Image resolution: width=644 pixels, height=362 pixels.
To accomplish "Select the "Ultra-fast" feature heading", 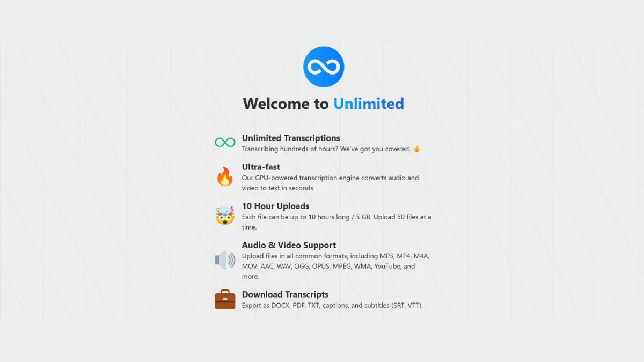I will (261, 167).
